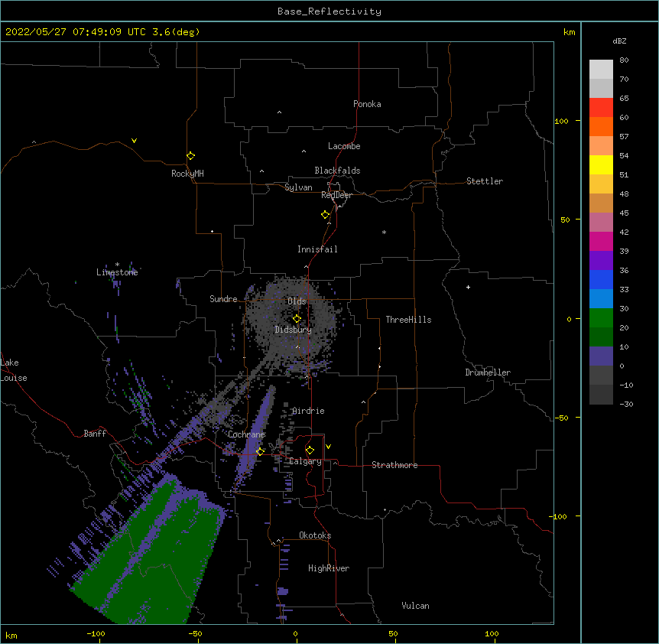
Task: Click the Drumheller label
Action: click(x=488, y=372)
